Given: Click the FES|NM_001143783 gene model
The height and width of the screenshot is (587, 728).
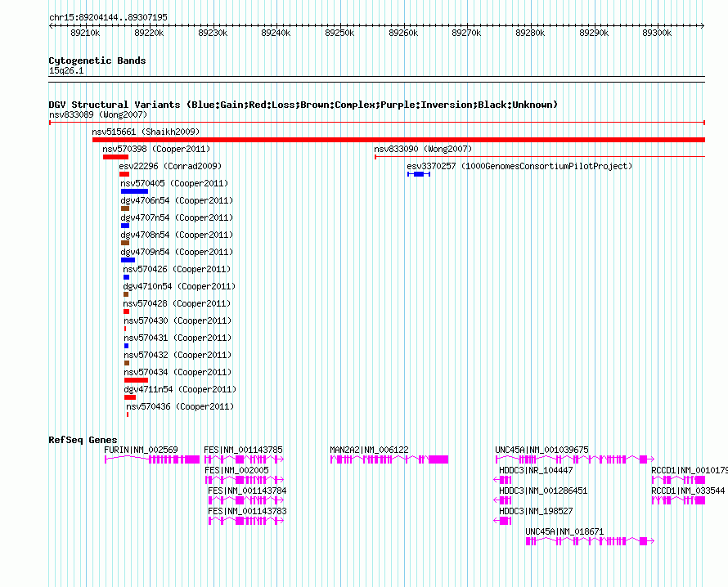Looking at the screenshot, I should click(x=246, y=521).
